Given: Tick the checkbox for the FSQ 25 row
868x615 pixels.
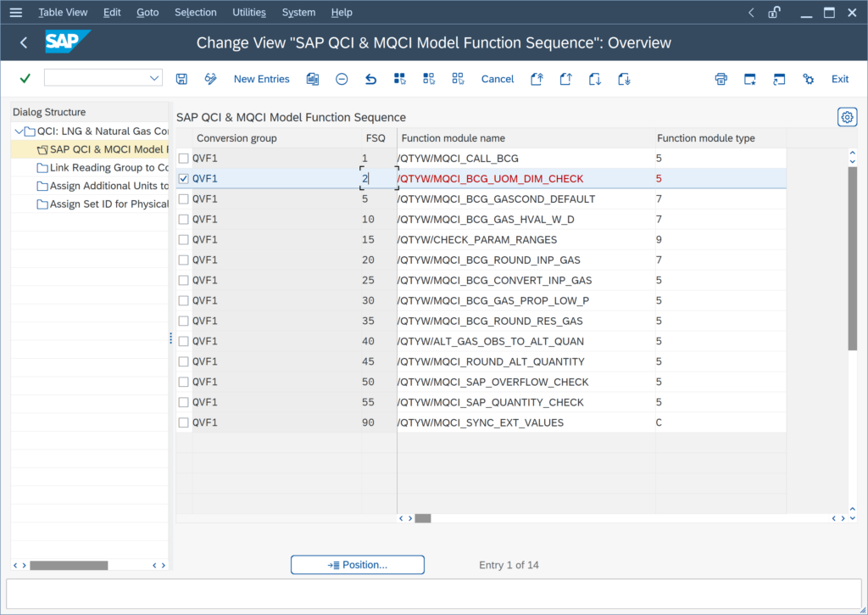Looking at the screenshot, I should coord(184,280).
